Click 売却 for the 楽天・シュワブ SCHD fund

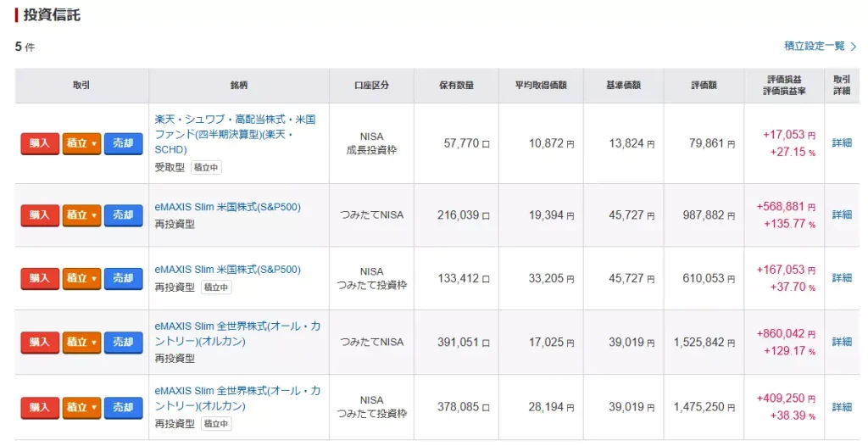pyautogui.click(x=124, y=143)
